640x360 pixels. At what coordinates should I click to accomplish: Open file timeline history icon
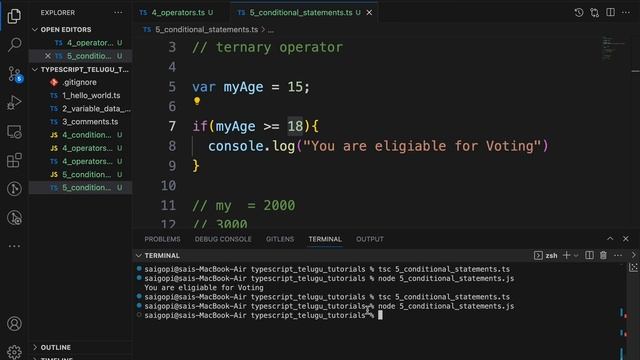click(578, 13)
